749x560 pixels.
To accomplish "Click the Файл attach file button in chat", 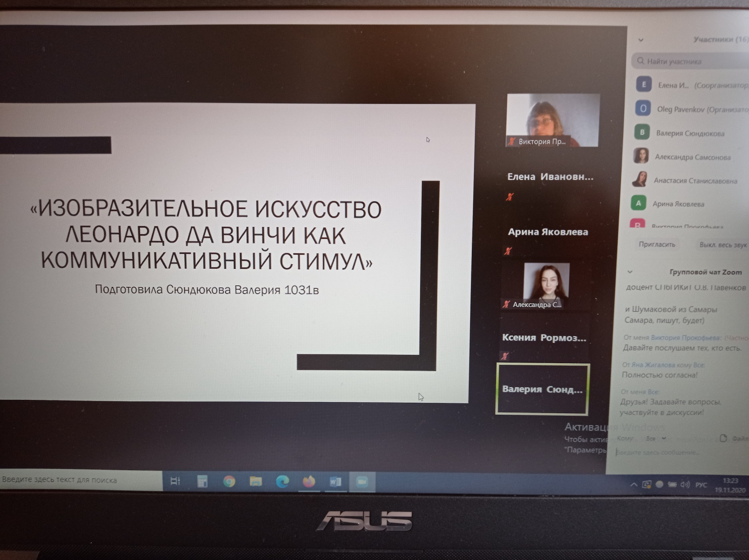I will (734, 439).
